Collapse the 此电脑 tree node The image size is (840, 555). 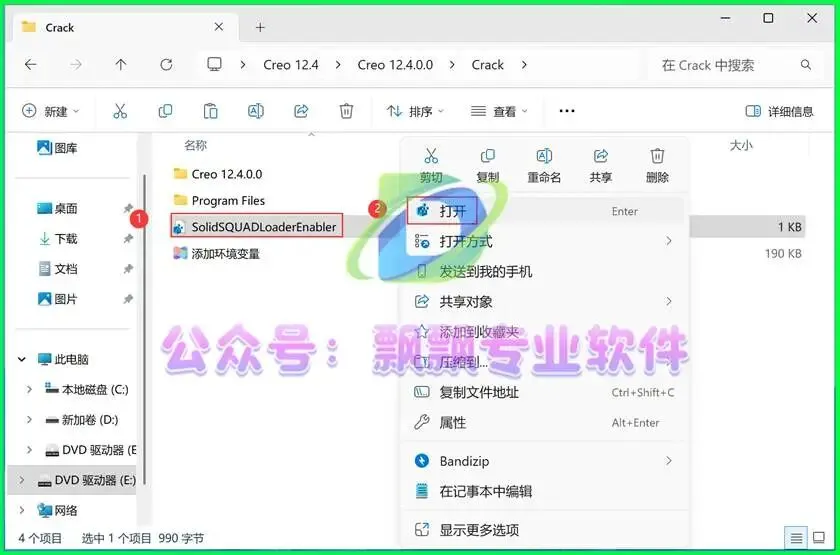(x=22, y=359)
